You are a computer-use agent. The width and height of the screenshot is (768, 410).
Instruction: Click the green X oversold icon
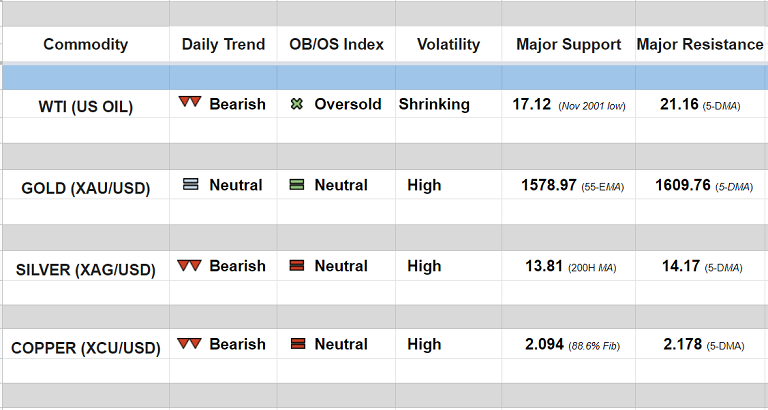296,104
